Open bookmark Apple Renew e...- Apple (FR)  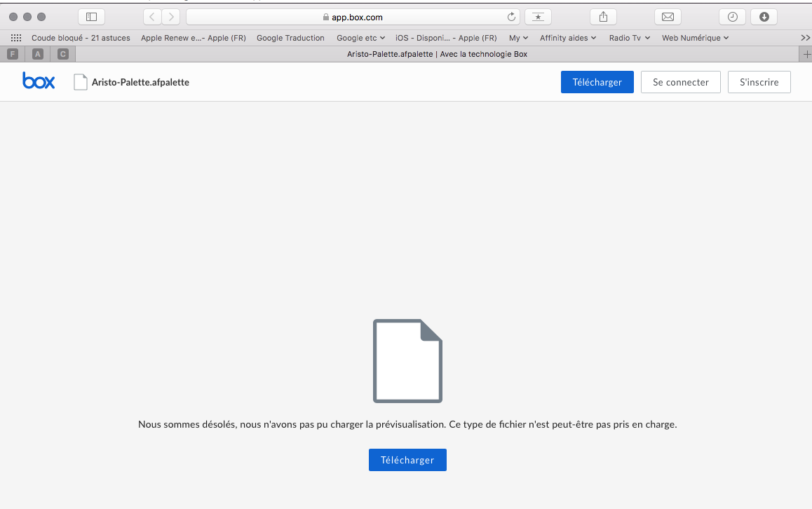point(193,38)
